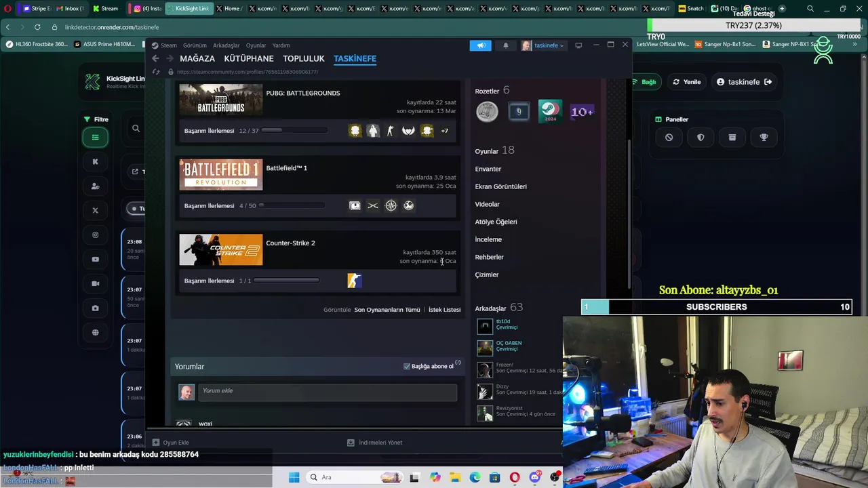Switch to TASKINEFE profile tab
The width and height of the screenshot is (868, 488).
coord(355,58)
